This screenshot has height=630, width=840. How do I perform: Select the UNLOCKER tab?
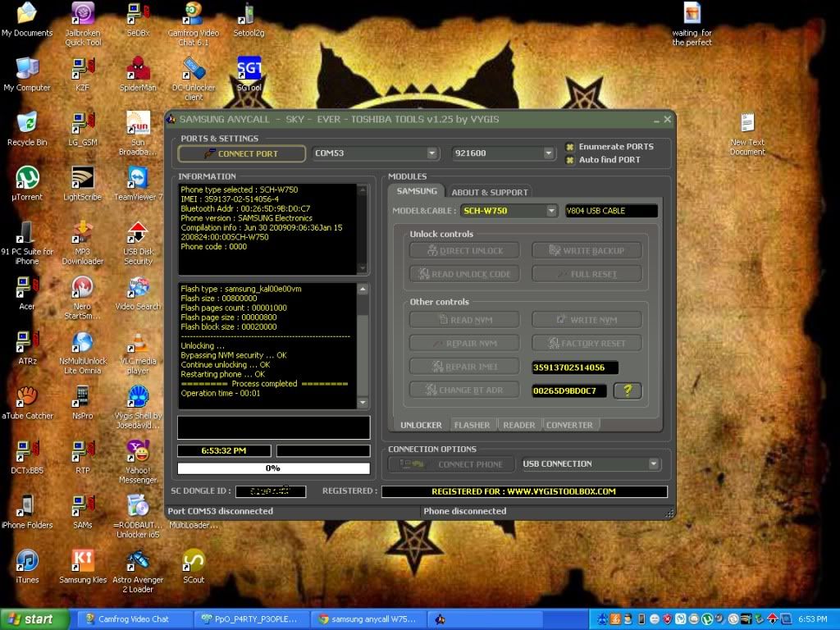(421, 425)
